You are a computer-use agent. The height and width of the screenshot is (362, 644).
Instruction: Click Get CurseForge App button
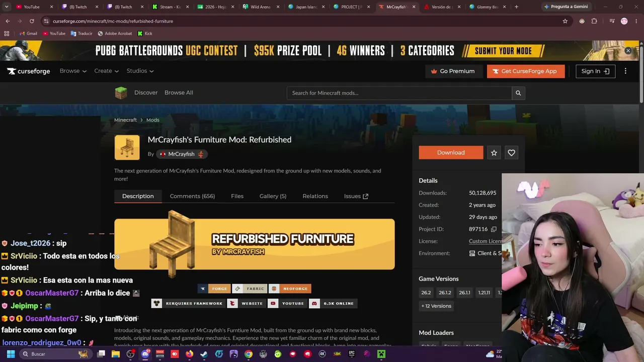click(525, 71)
